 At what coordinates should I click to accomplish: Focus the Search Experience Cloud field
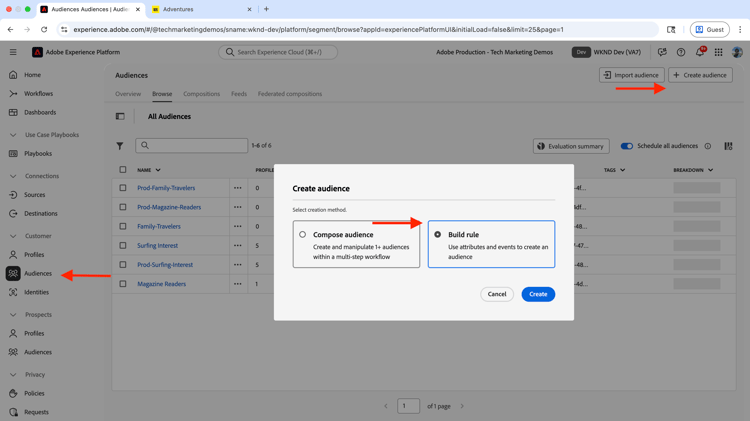point(278,52)
